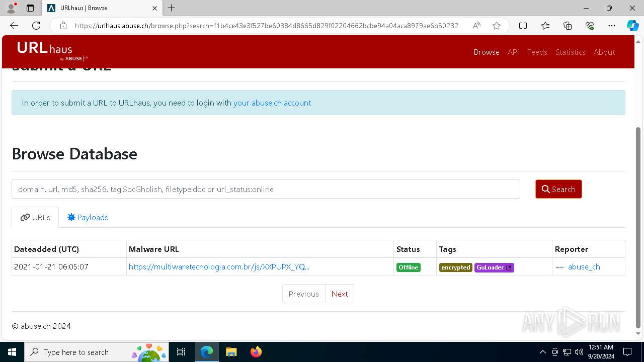
Task: Open notifications center icon
Action: [x=627, y=352]
